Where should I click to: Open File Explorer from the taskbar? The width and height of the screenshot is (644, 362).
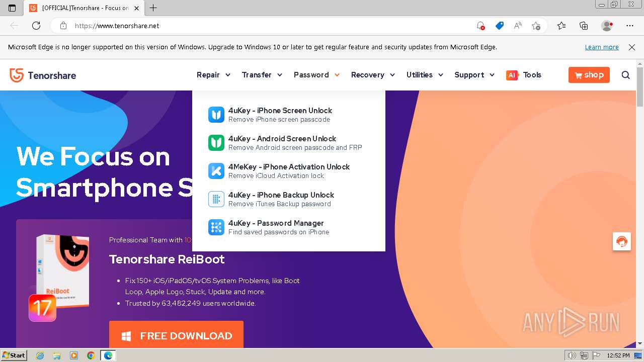(57, 355)
